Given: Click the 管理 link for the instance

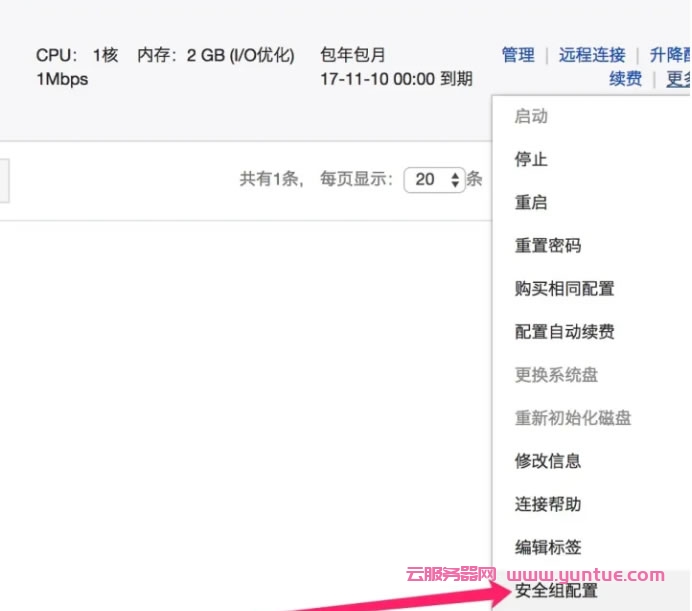Looking at the screenshot, I should [518, 55].
